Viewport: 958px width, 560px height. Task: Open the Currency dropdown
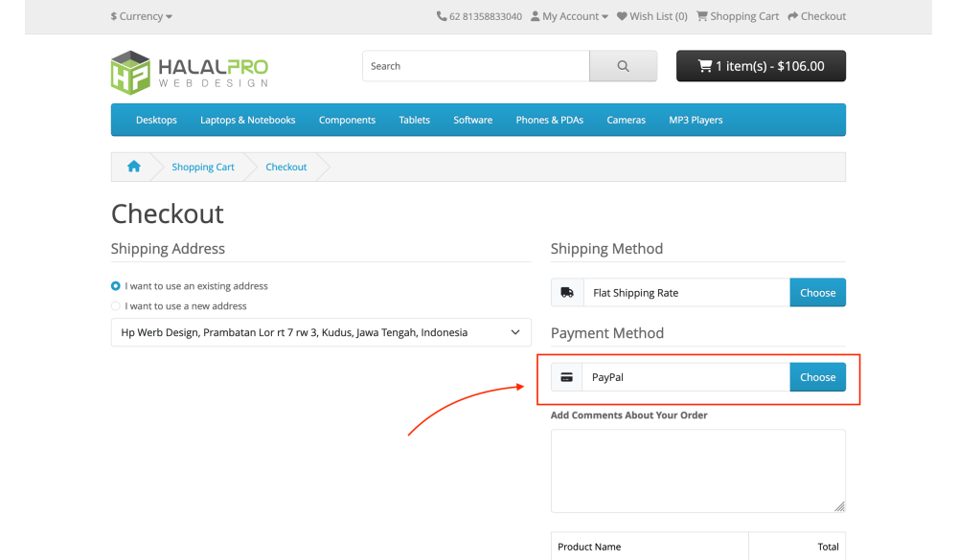(x=142, y=16)
